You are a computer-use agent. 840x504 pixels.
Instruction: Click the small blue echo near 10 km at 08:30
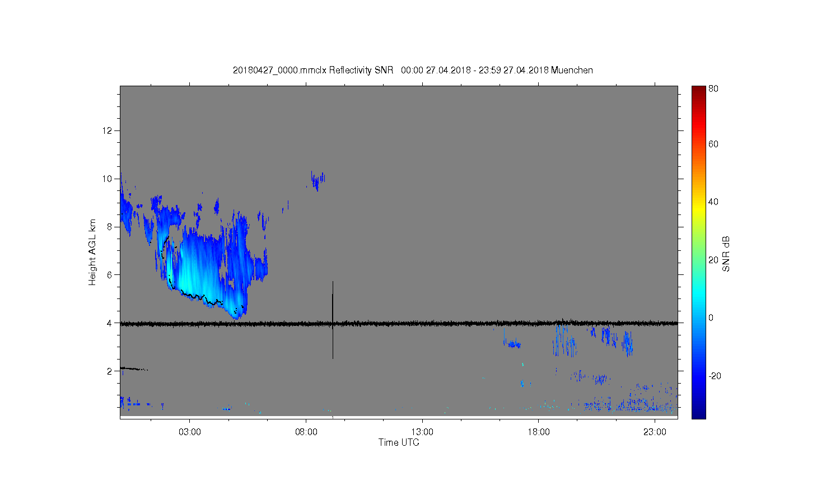318,180
